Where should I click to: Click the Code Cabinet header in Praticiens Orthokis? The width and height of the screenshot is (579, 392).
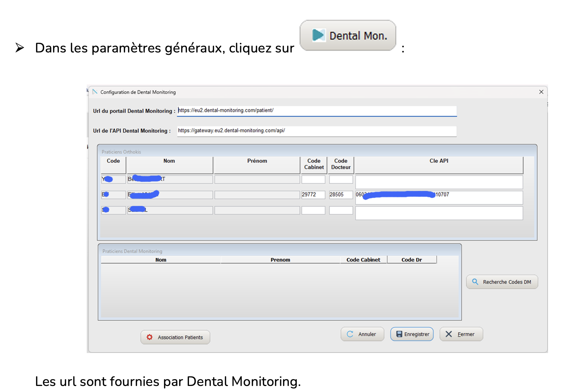pos(314,165)
